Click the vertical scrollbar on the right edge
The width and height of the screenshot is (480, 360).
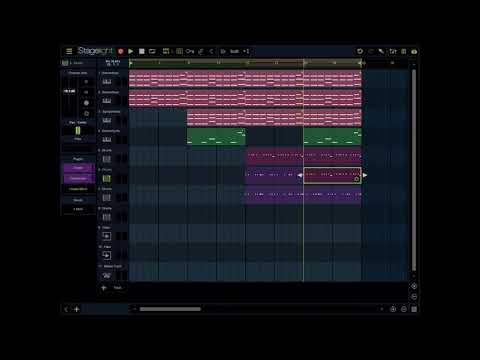tap(414, 170)
